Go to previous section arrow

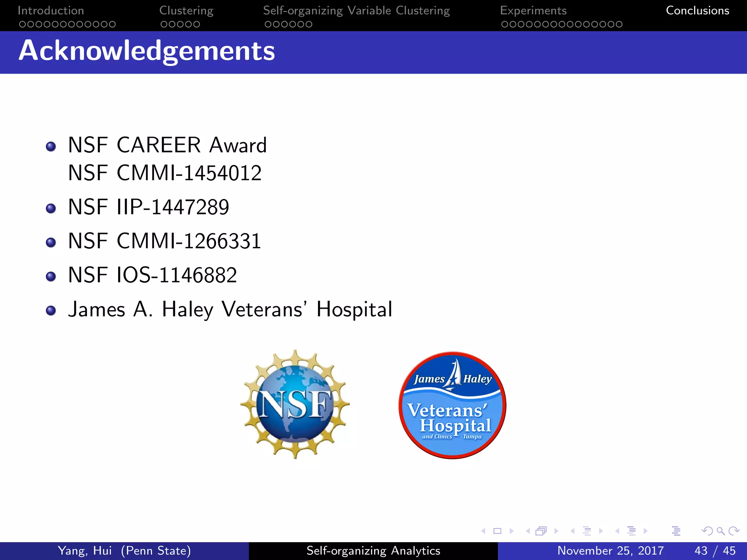coord(617,531)
